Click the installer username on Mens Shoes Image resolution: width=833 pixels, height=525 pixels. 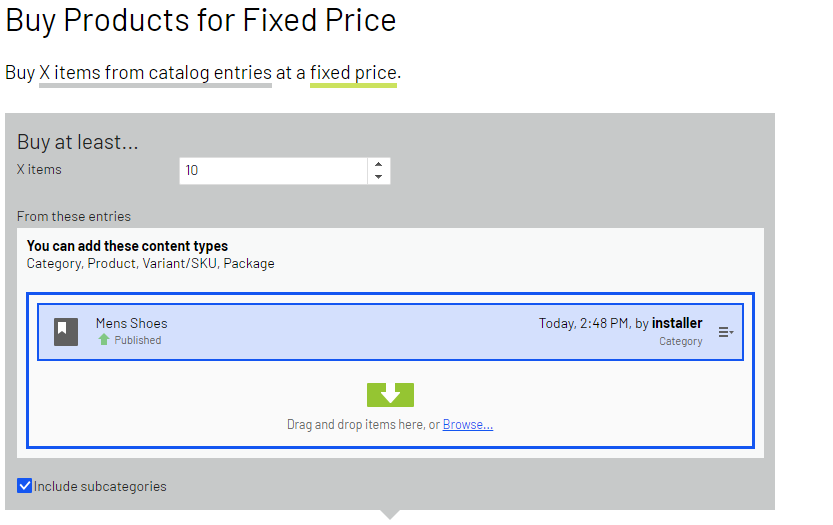point(677,323)
